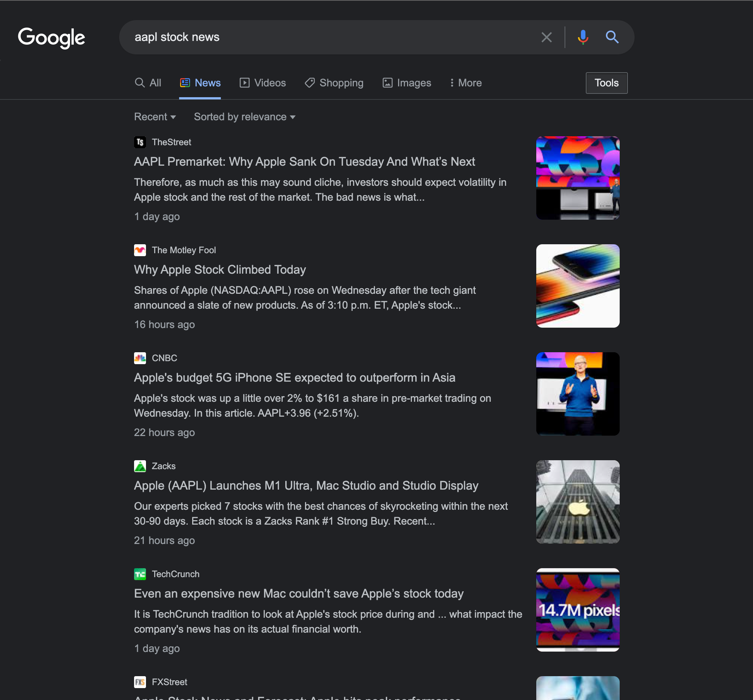Click snippet 'It is TechCrunch tradition to look'

coord(328,621)
